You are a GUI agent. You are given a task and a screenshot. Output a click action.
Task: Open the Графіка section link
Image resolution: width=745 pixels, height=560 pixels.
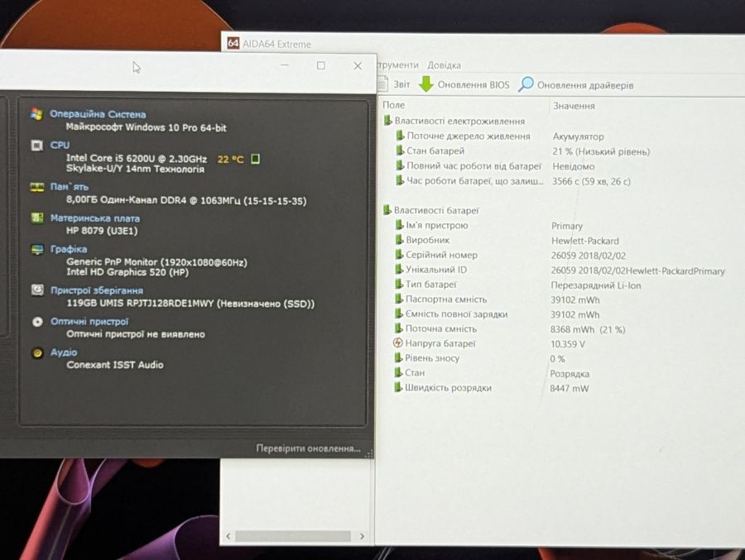coord(69,249)
